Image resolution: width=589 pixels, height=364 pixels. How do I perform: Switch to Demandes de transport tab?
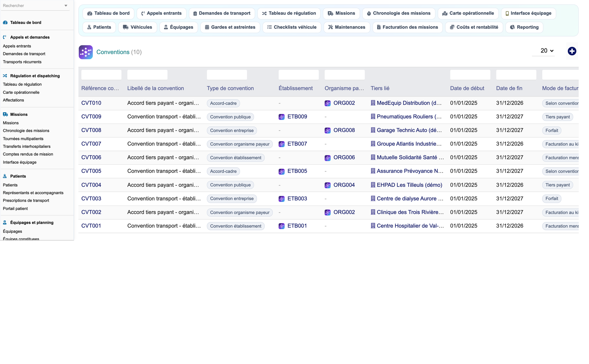(x=222, y=13)
